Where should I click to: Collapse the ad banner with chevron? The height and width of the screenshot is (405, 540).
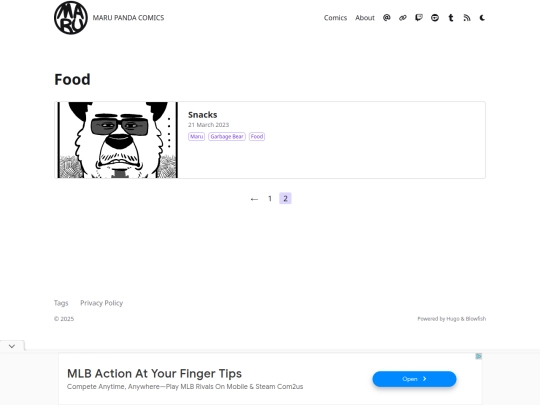[12, 346]
